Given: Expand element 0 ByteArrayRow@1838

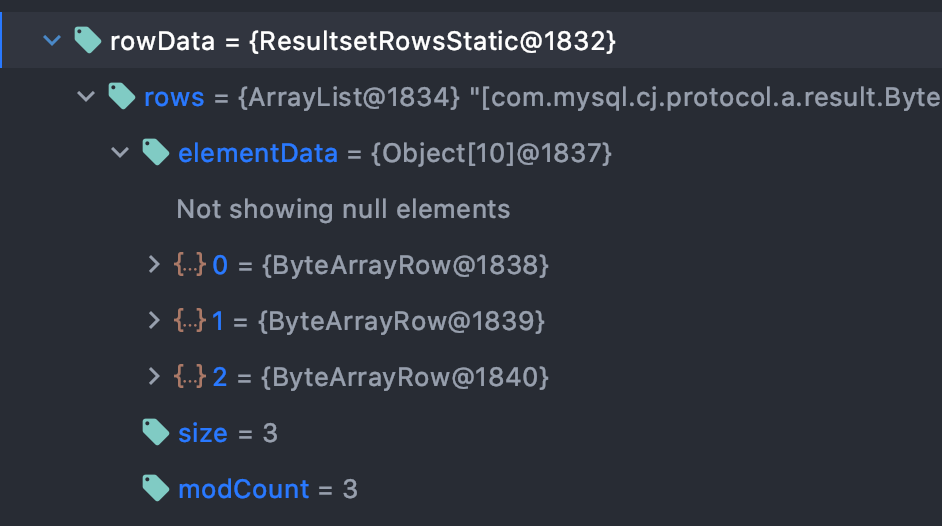Looking at the screenshot, I should (154, 264).
